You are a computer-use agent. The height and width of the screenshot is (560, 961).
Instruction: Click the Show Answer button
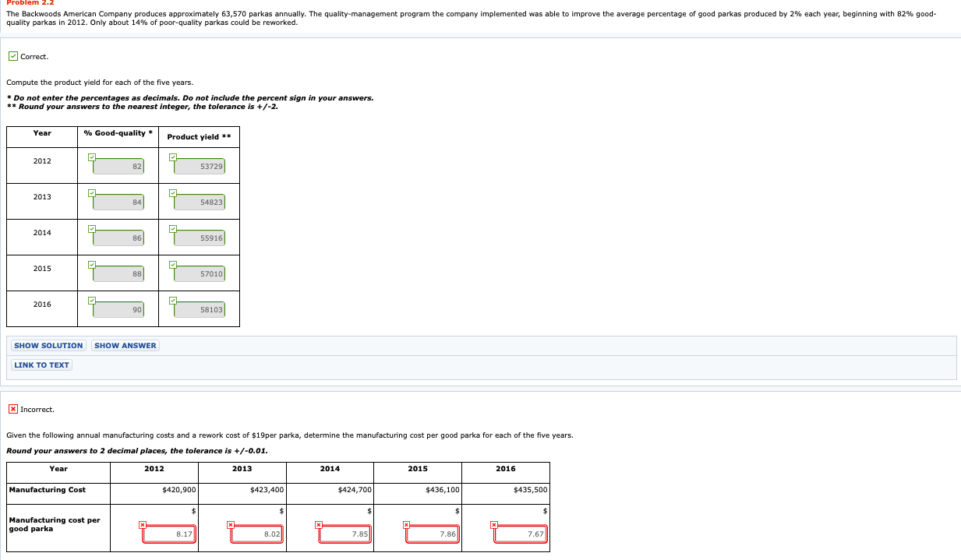[125, 346]
